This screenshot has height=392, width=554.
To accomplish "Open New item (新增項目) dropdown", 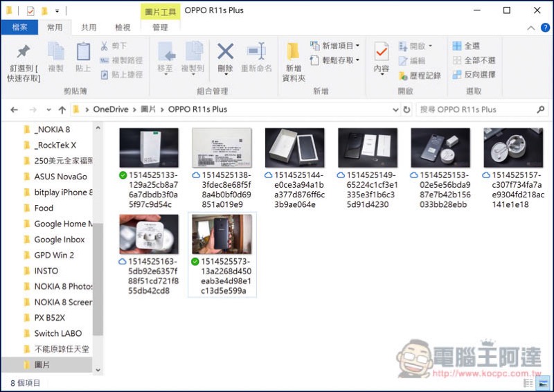I will coord(334,46).
